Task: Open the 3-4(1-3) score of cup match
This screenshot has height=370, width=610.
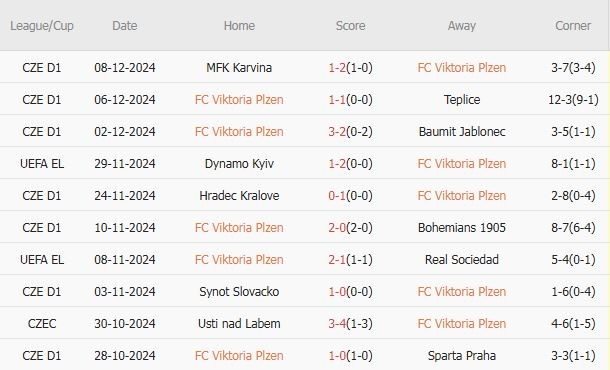Action: point(350,323)
